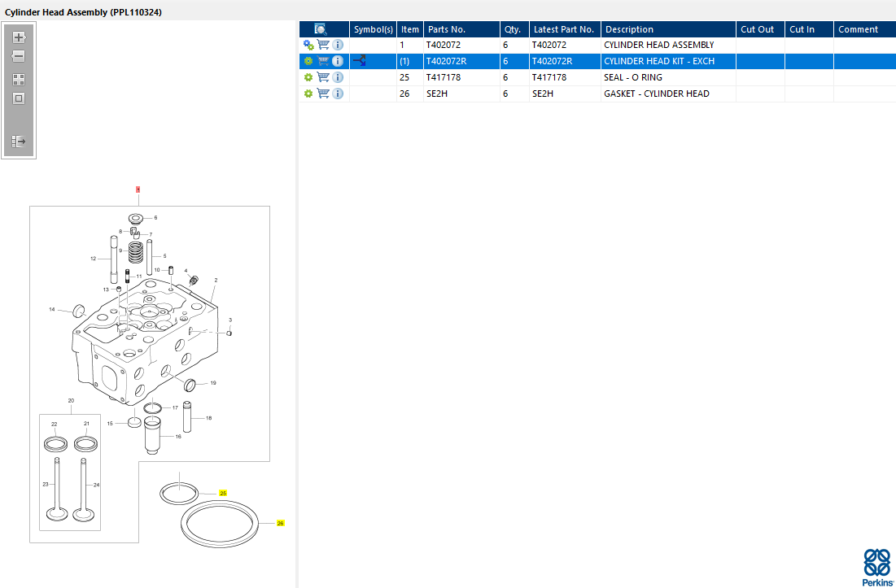The height and width of the screenshot is (588, 896).
Task: Show info for T417178 seal O ring
Action: point(338,77)
